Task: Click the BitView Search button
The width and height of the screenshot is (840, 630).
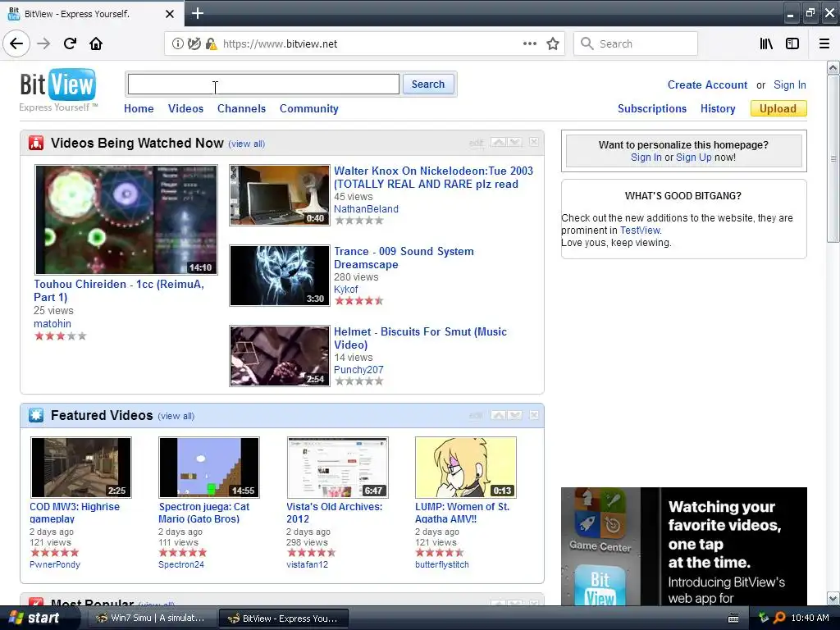Action: tap(427, 84)
